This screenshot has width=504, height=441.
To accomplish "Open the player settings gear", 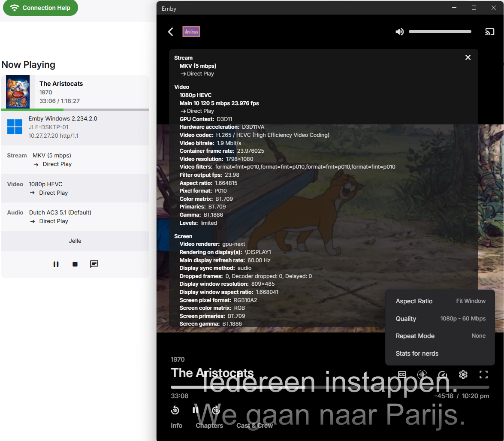I will click(463, 375).
